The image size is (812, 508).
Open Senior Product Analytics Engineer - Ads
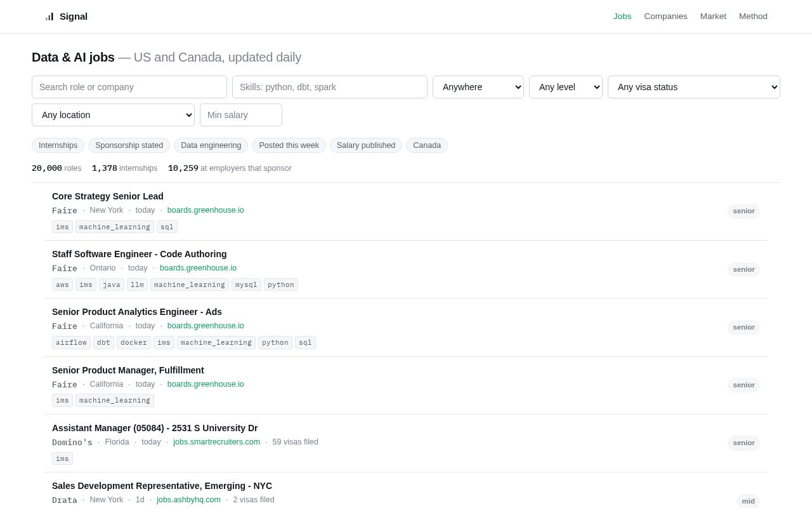pyautogui.click(x=137, y=312)
